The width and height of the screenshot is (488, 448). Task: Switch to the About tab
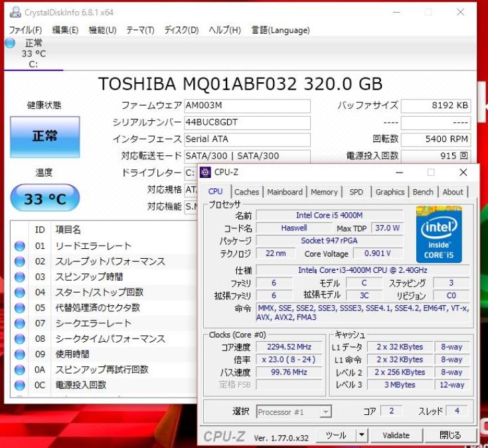453,192
